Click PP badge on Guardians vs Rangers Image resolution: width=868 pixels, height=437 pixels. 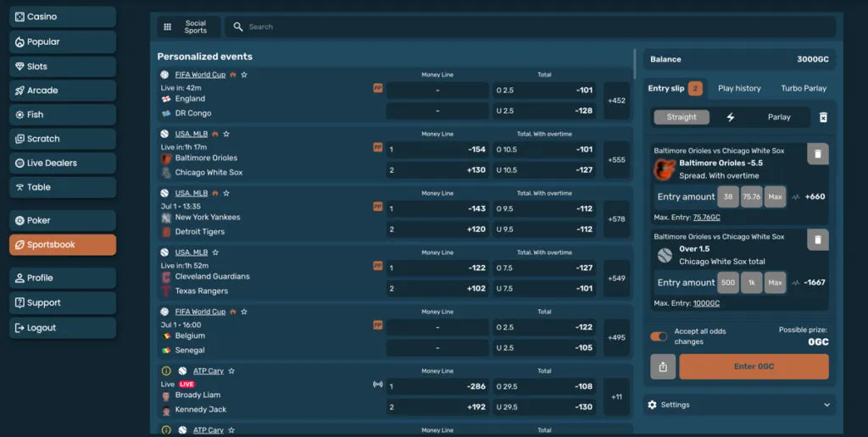[378, 266]
